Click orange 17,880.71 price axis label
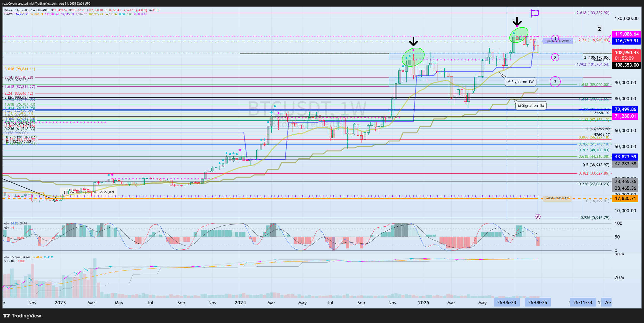 point(625,198)
